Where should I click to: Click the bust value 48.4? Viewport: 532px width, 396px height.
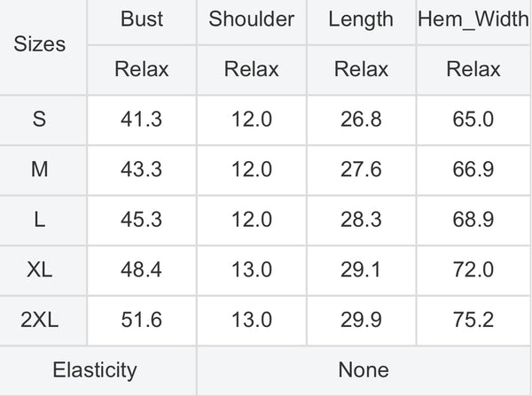tap(142, 269)
